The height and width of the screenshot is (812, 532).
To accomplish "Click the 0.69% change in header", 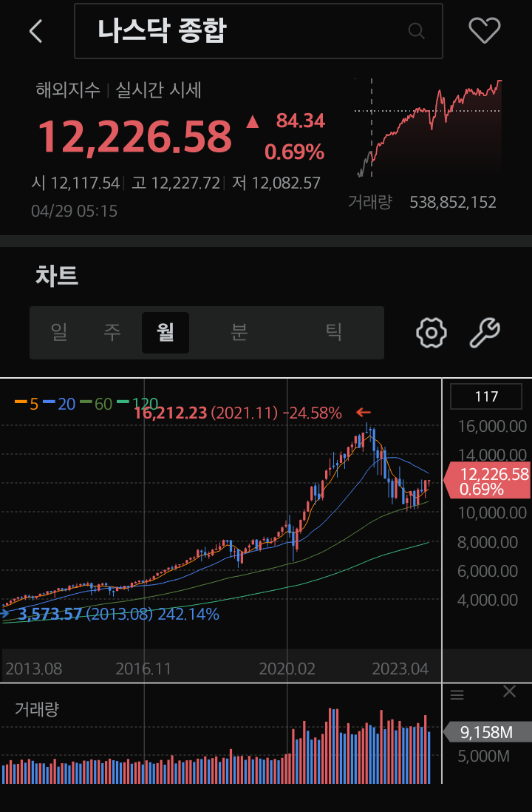I will click(x=295, y=152).
